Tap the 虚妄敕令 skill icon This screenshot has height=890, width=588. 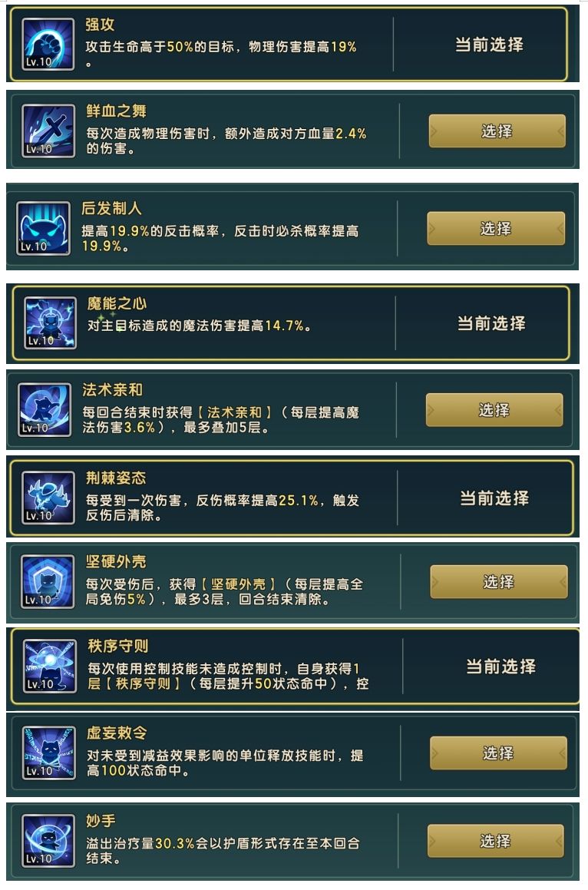49,753
